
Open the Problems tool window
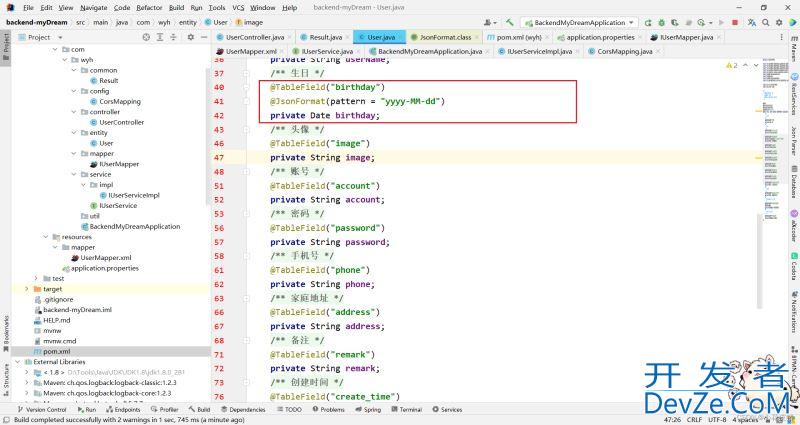click(329, 410)
